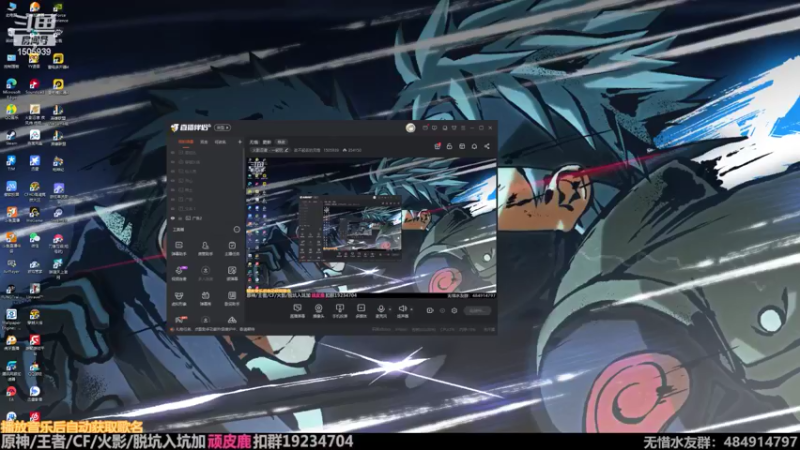
Task: Click the multimedia source icon left of the microphone
Action: (361, 308)
